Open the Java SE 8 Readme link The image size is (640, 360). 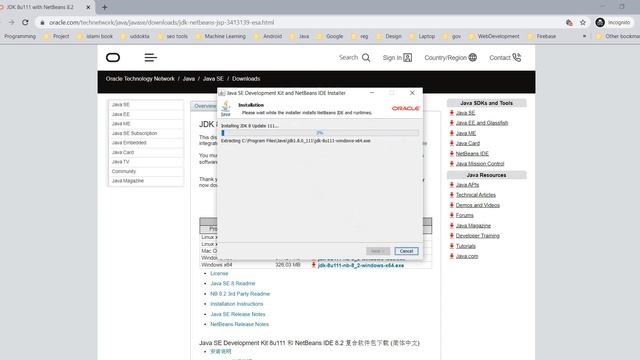coord(233,283)
